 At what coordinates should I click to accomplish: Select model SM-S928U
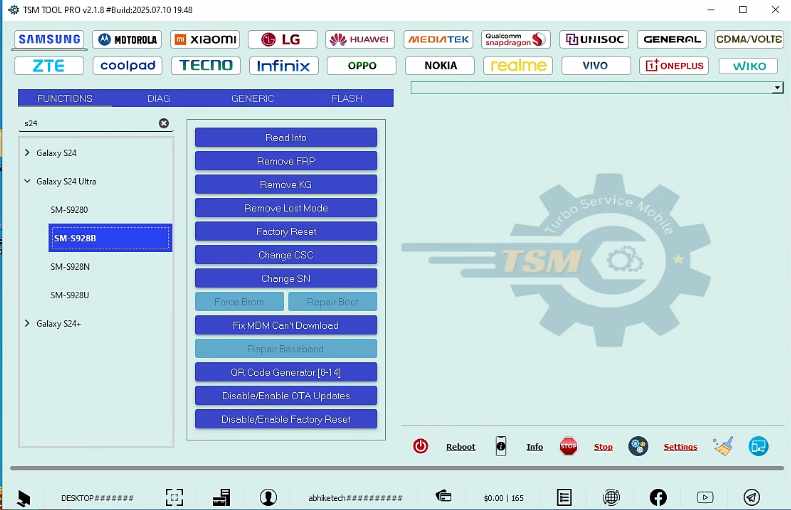[70, 295]
